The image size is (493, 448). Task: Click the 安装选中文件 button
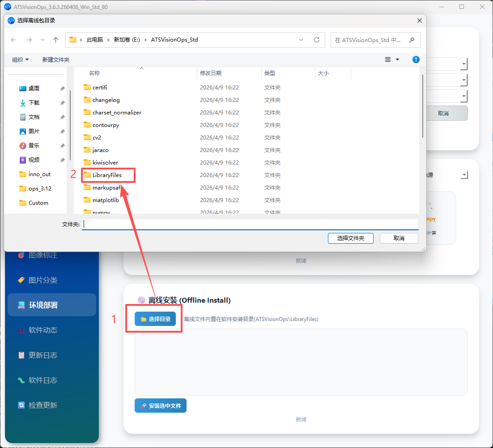pyautogui.click(x=160, y=406)
